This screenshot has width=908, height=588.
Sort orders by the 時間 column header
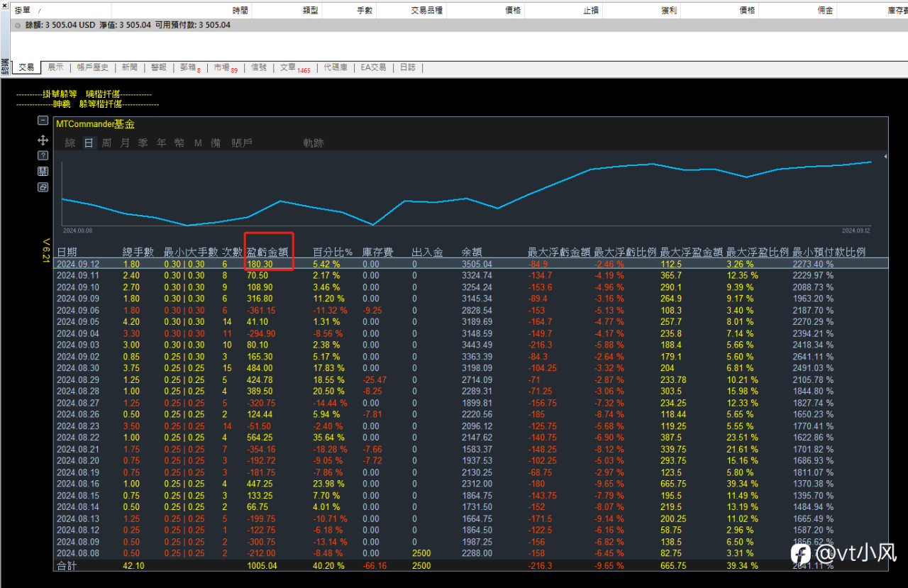tap(240, 11)
